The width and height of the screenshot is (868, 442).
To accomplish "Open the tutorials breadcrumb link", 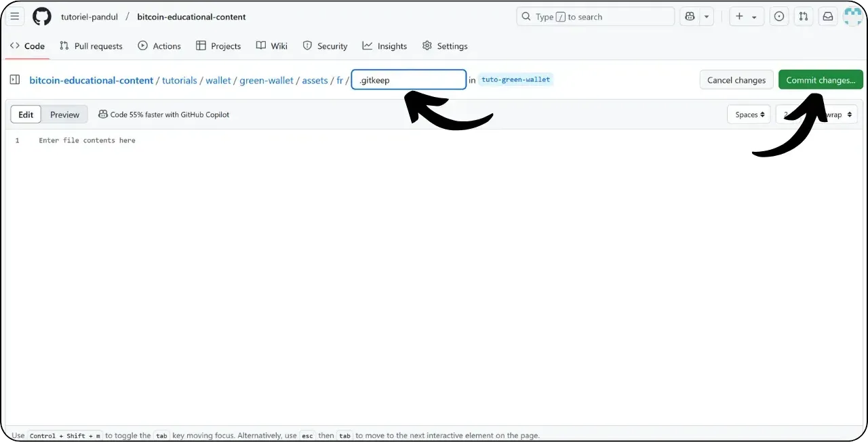I will click(x=179, y=80).
